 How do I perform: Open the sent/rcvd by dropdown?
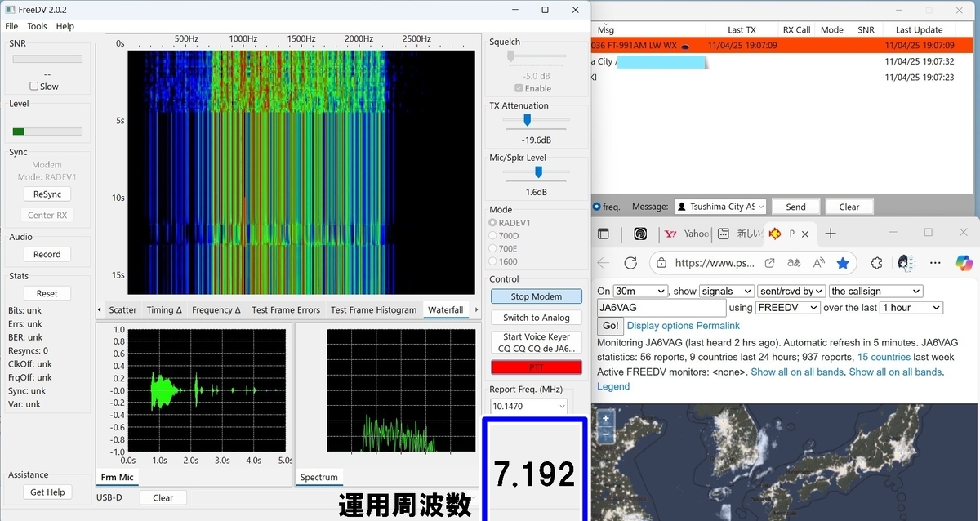pos(791,291)
